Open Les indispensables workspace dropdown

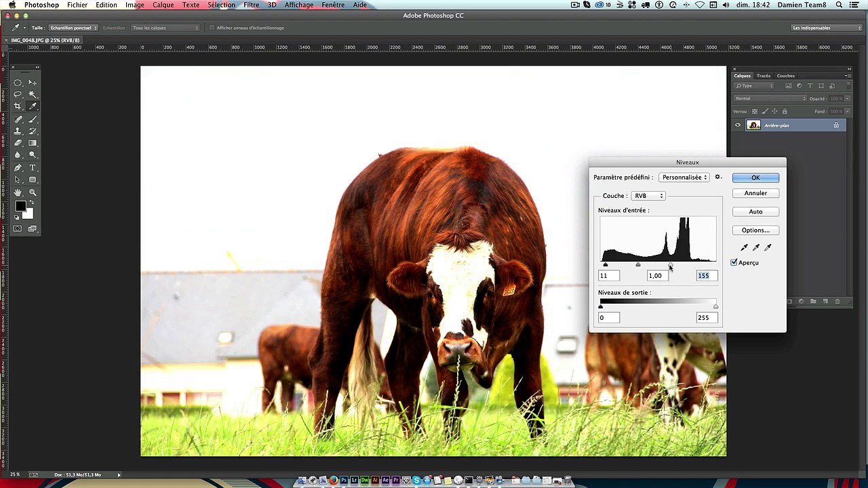827,28
